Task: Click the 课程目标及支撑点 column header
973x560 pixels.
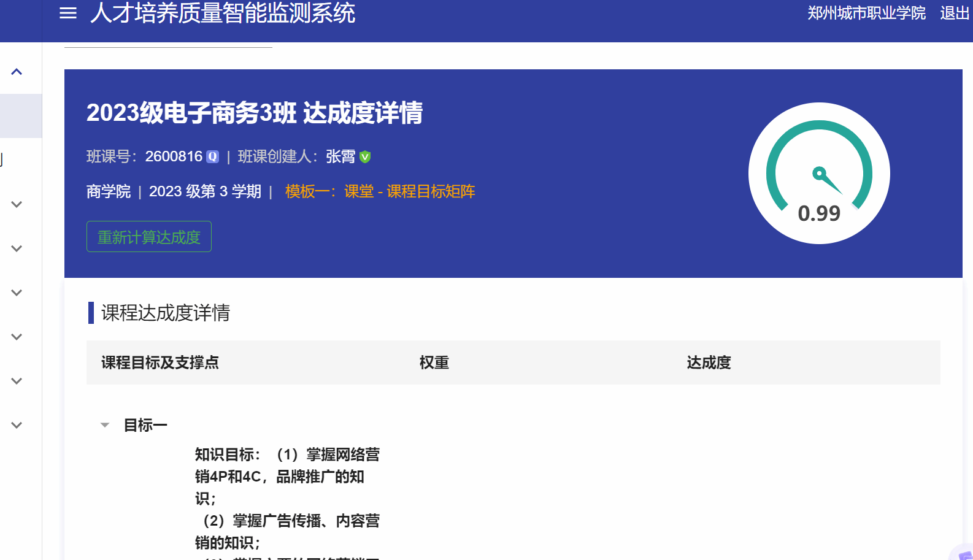Action: coord(160,362)
